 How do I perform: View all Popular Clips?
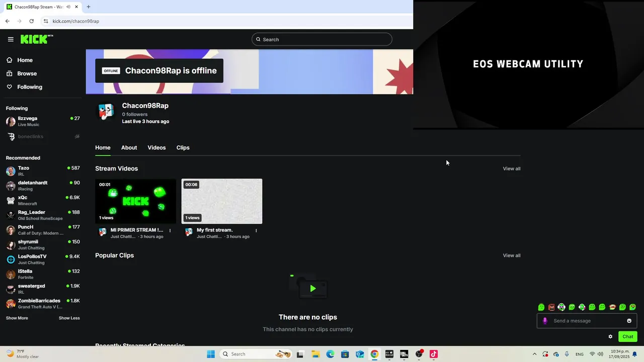[x=512, y=255]
